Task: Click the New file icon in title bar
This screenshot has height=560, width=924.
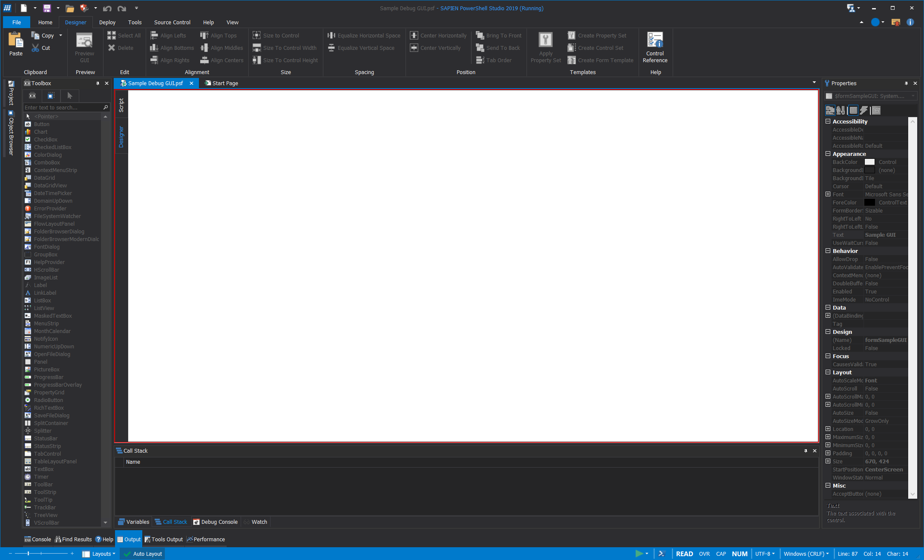Action: 24,8
